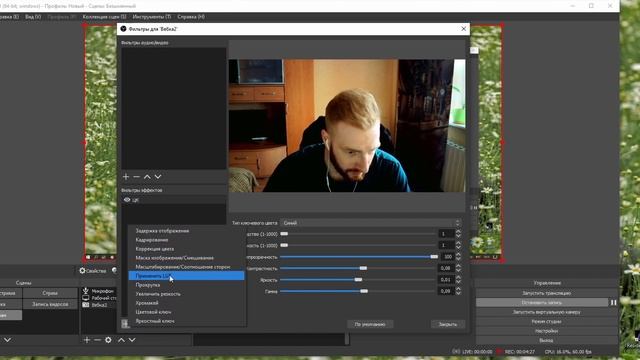Remove selected source with minus icon
The image size is (640, 360).
97,340
